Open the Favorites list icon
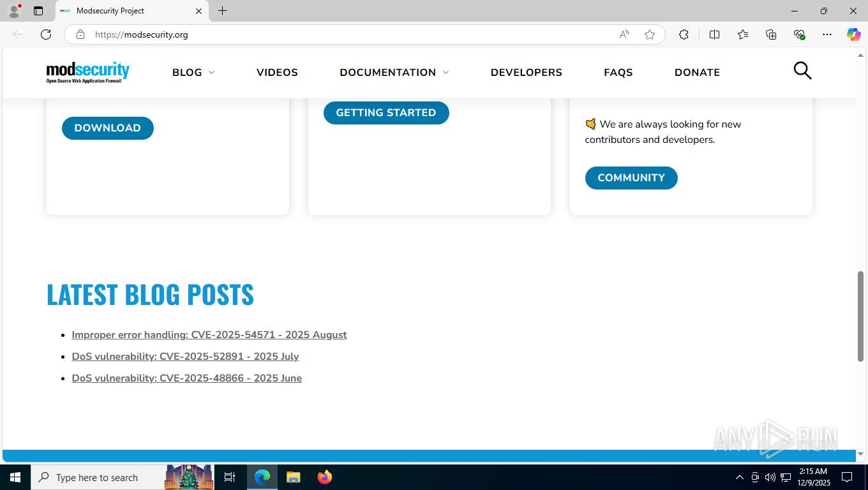Image resolution: width=868 pixels, height=490 pixels. click(743, 34)
